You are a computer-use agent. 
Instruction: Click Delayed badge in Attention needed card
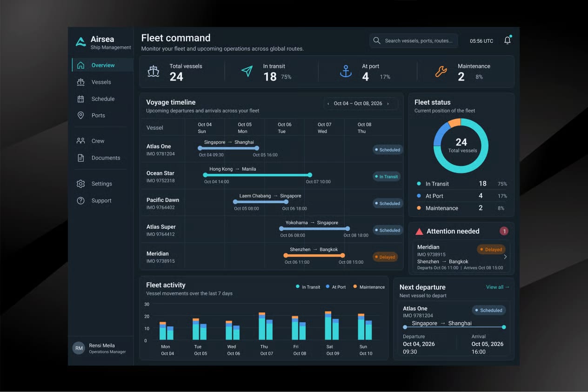(x=491, y=249)
